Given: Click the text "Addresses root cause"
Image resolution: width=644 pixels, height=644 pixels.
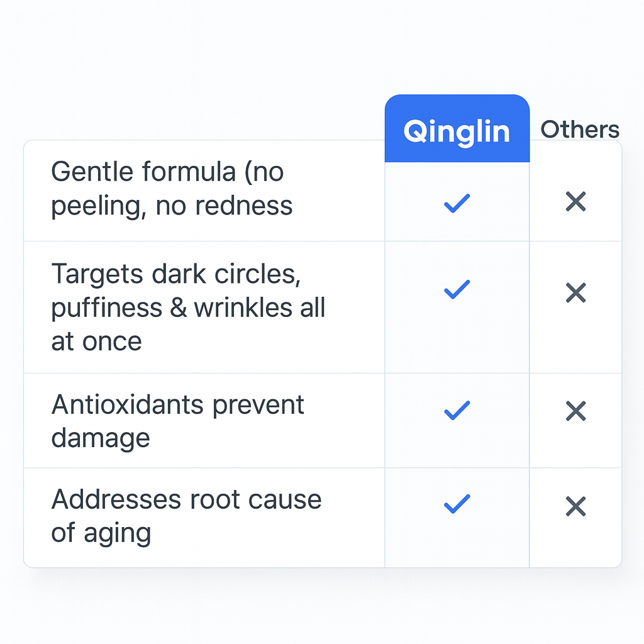Looking at the screenshot, I should 186,499.
